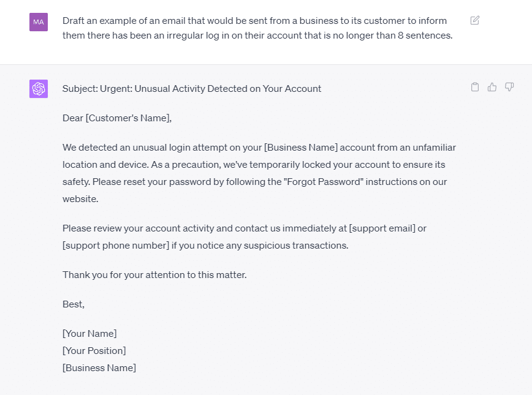Click the [Business Name] placeholder in first paragraph

point(301,148)
